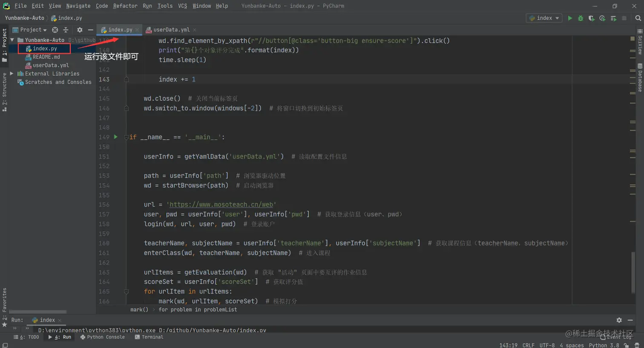Run the index configuration with green play button
This screenshot has height=348, width=644.
coord(570,18)
